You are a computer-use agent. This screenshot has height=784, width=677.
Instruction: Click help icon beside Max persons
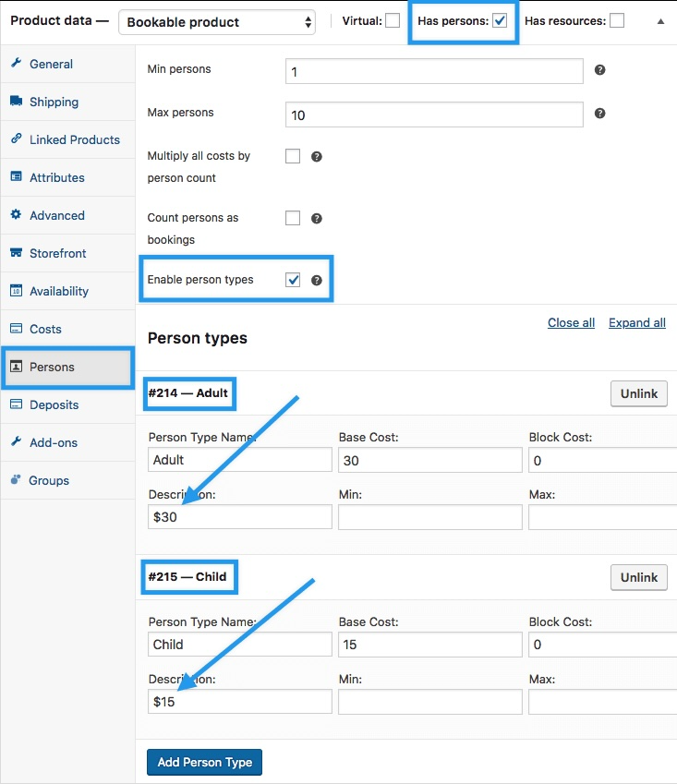[600, 114]
